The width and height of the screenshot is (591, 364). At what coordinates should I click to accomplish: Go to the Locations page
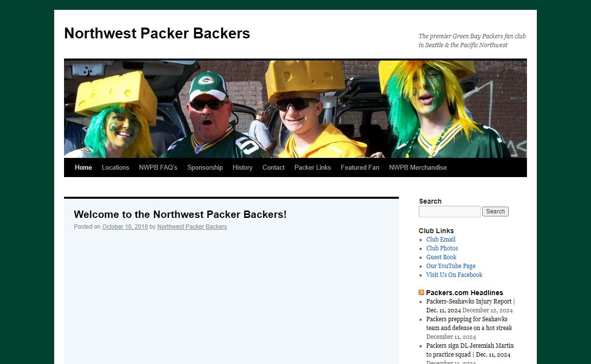click(x=115, y=168)
